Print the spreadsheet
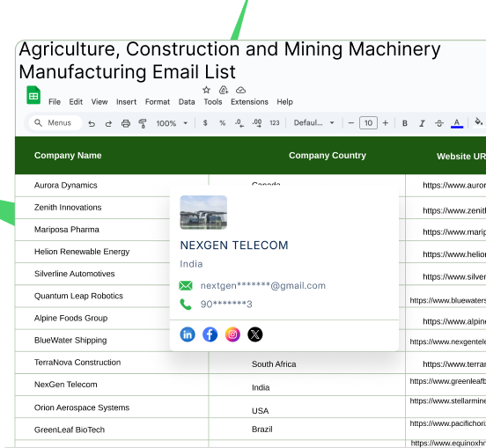The height and width of the screenshot is (448, 486). 126,123
